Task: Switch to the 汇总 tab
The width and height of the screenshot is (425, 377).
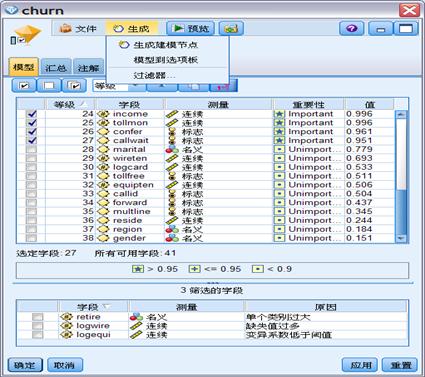Action: (x=56, y=68)
